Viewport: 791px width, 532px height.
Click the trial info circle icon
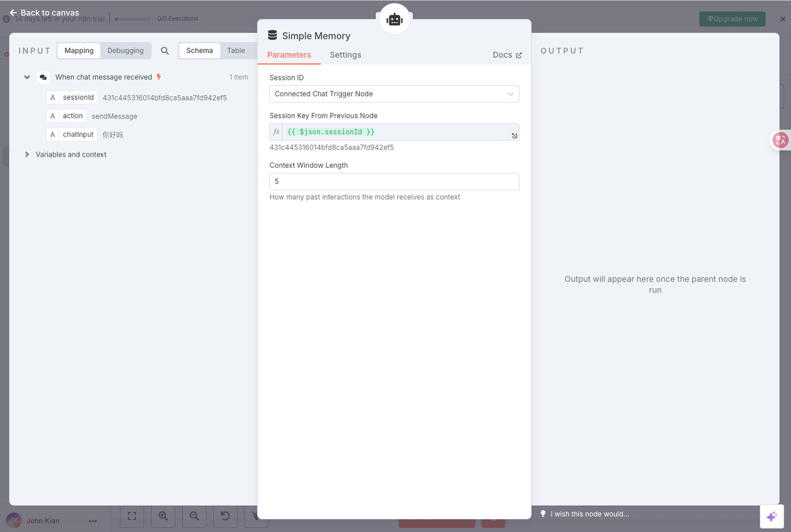coord(6,19)
